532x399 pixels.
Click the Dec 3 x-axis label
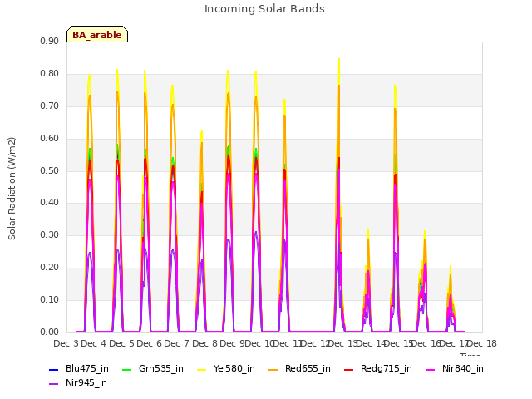pos(66,343)
